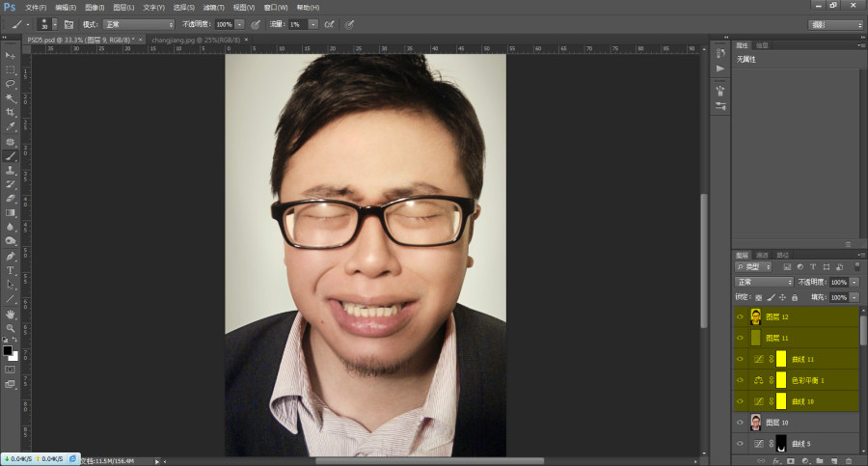This screenshot has width=868, height=466.
Task: Open the brush 模式 blend mode dropdown
Action: pyautogui.click(x=138, y=24)
